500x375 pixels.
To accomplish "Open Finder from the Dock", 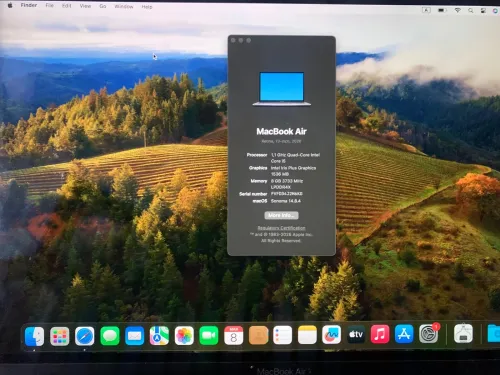I will (34, 336).
